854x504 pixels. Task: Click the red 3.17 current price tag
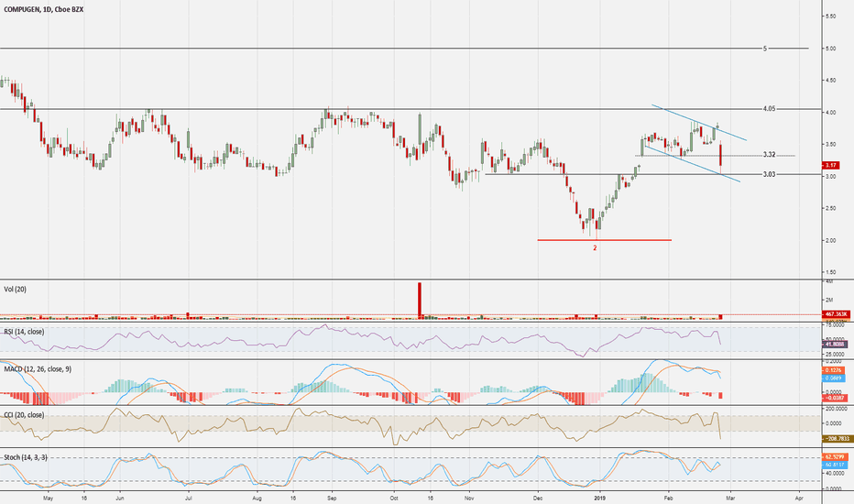pos(830,165)
